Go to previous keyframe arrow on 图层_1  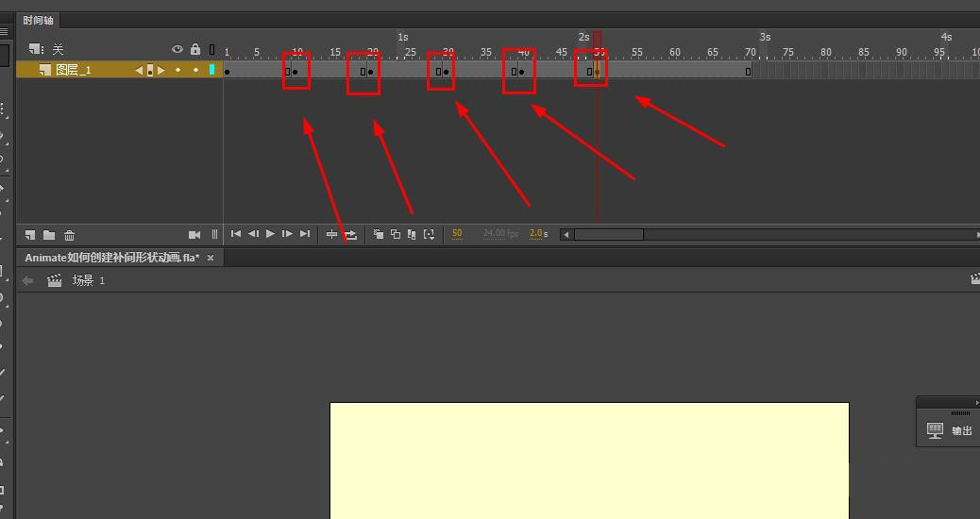click(139, 71)
